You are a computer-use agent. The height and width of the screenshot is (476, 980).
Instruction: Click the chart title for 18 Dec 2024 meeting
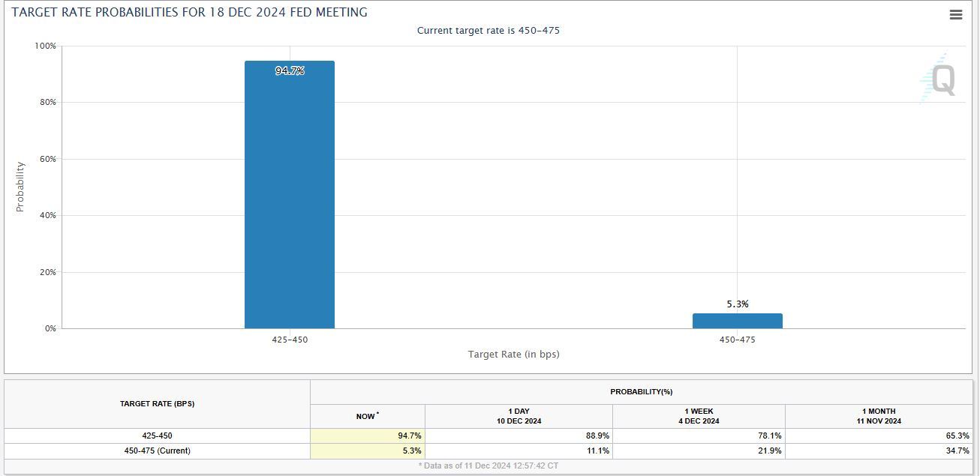[190, 13]
